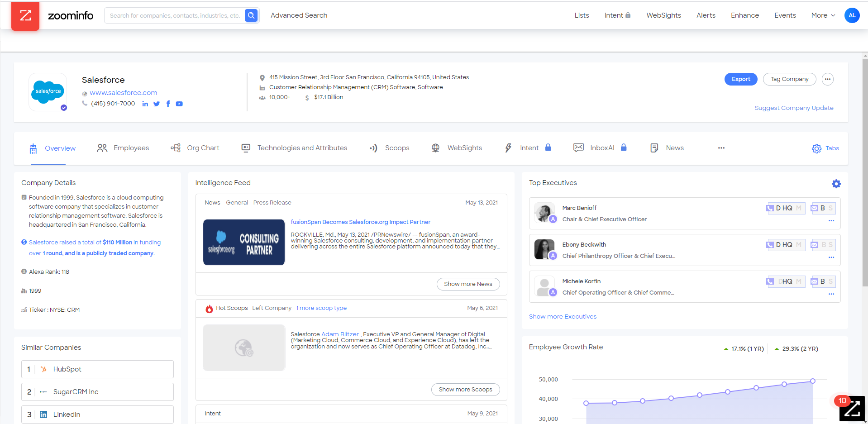Focus the company search input field
The height and width of the screenshot is (424, 868).
coord(175,15)
